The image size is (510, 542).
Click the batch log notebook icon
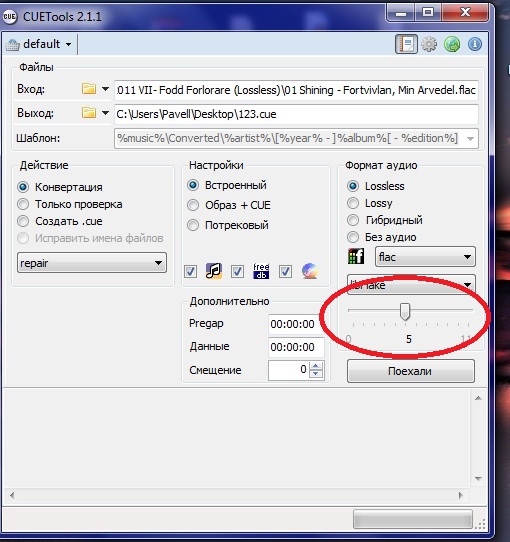pos(406,44)
